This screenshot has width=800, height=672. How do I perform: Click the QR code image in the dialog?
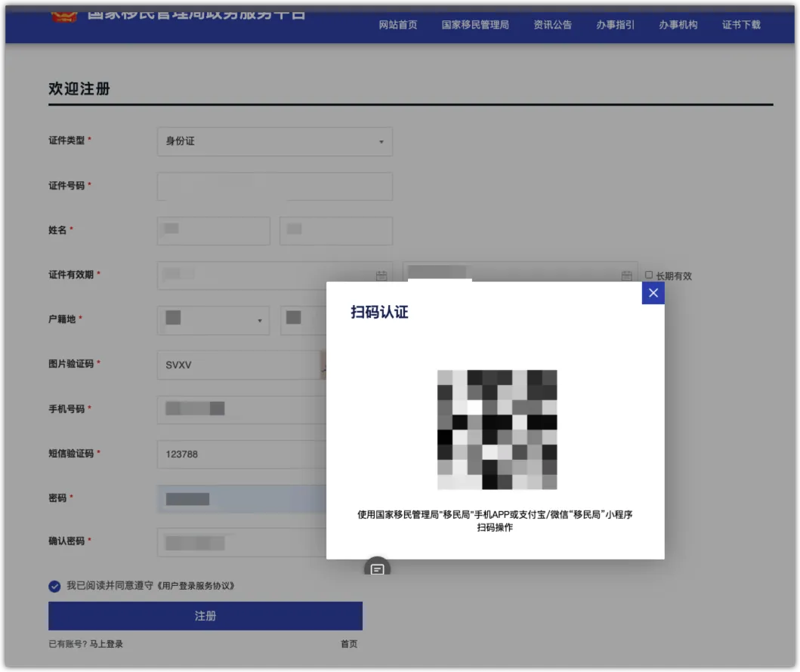[x=496, y=430]
